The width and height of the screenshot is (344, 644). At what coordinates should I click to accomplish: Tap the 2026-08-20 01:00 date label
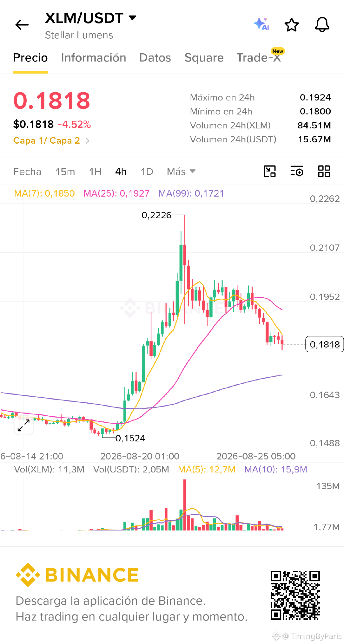tap(140, 456)
